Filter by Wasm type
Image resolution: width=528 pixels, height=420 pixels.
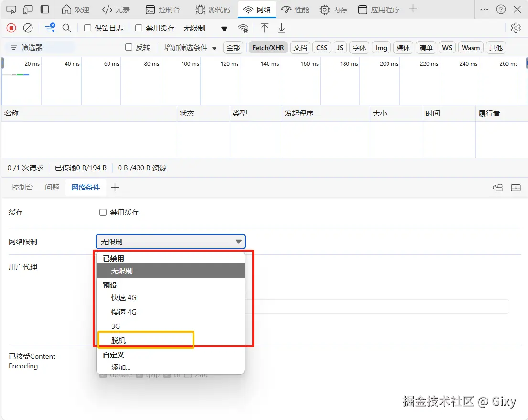(471, 48)
